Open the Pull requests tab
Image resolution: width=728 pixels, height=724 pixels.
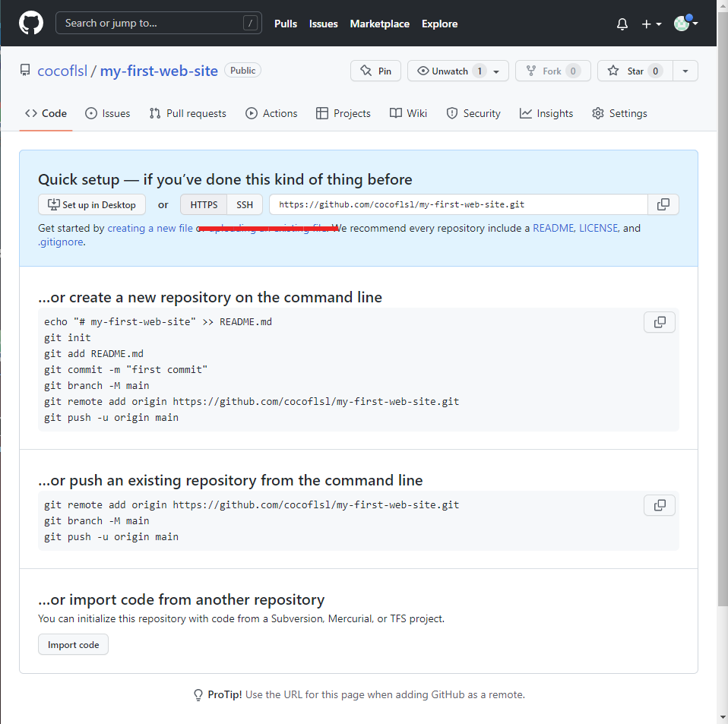[x=188, y=113]
